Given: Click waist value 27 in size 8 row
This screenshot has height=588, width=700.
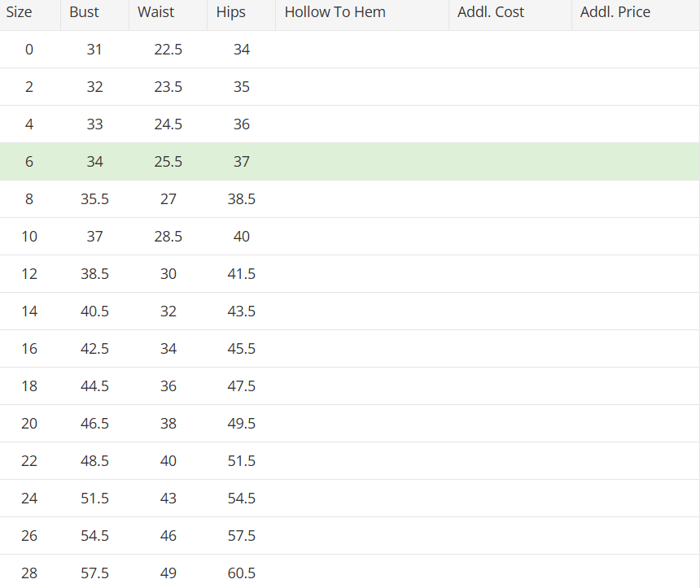Looking at the screenshot, I should pos(168,199).
